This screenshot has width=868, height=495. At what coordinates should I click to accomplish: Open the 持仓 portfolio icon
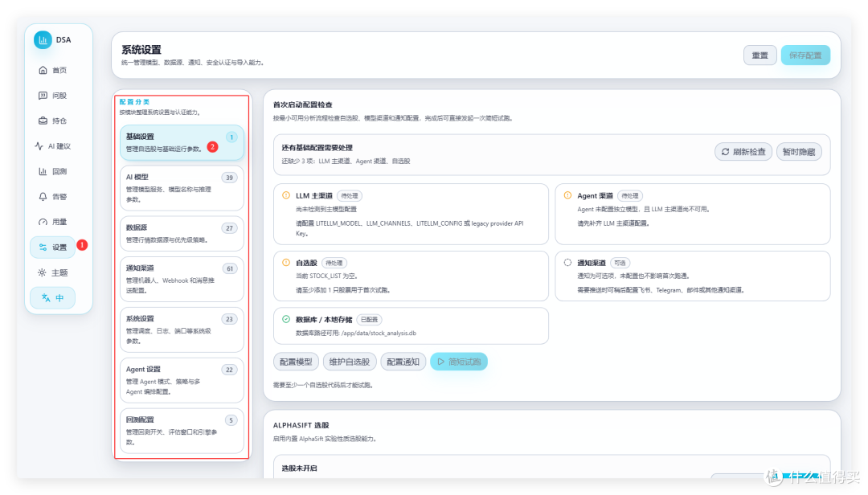pos(43,121)
